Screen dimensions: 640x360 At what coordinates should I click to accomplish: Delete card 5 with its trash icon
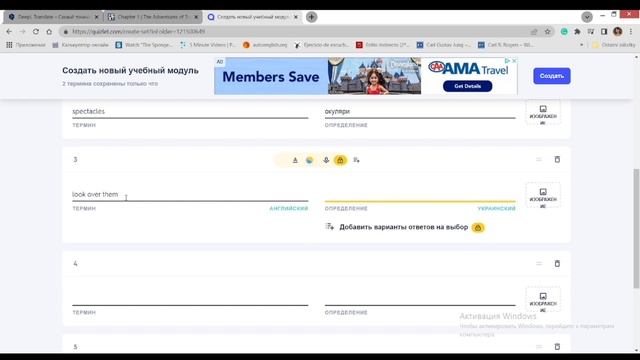(557, 347)
